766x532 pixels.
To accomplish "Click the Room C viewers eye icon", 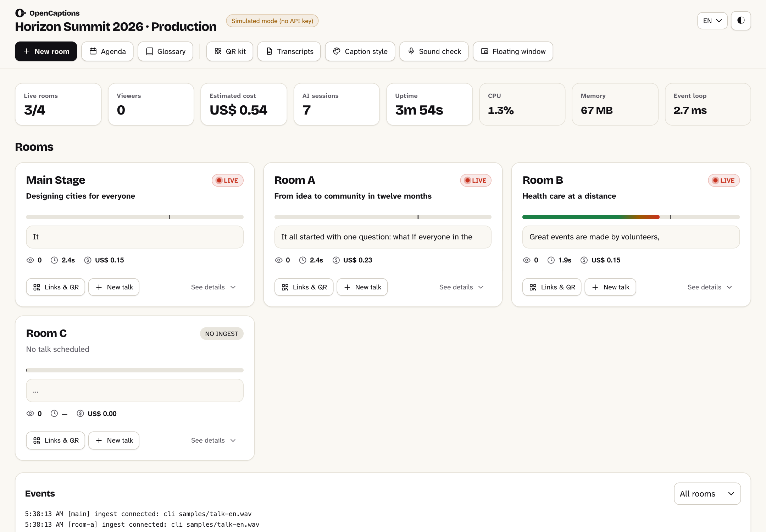I will coord(30,413).
